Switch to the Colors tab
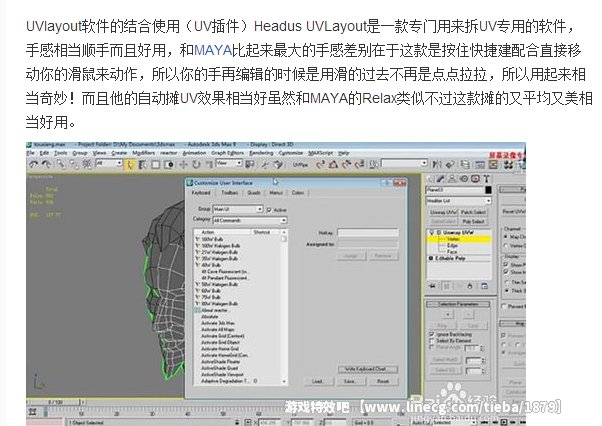The image size is (602, 426). [x=298, y=193]
